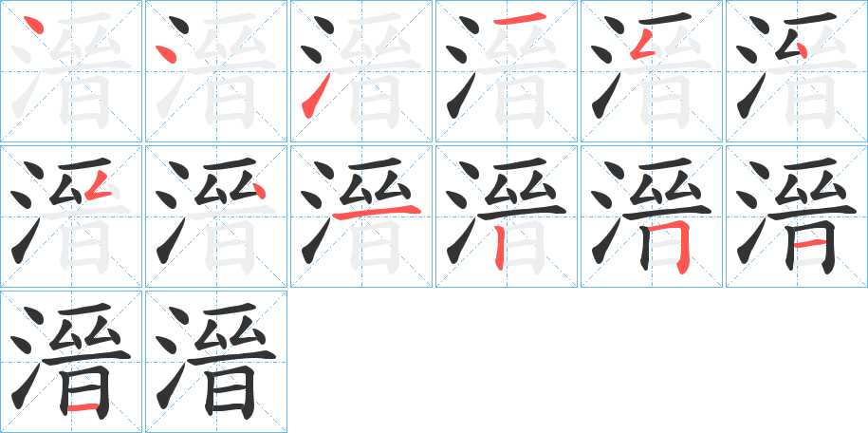The width and height of the screenshot is (868, 433).
Task: Select the step with the red top horizontal stroke
Action: tap(506, 71)
